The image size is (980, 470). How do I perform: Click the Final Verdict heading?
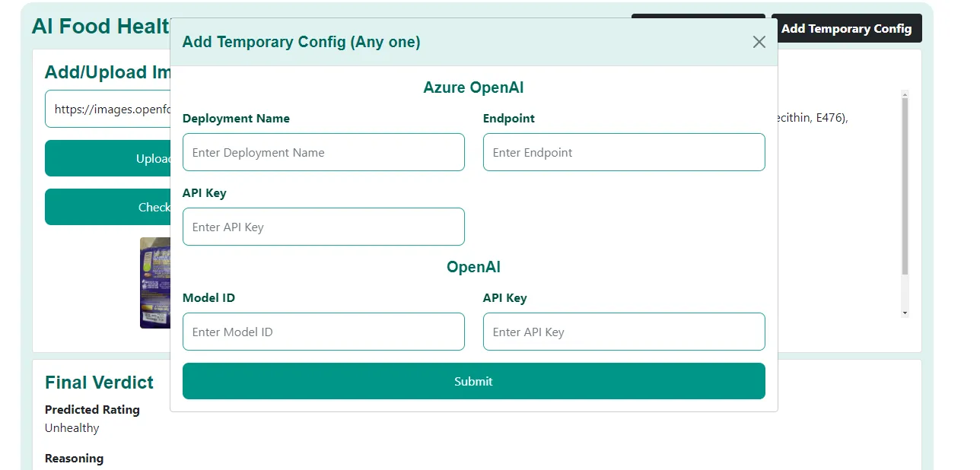pyautogui.click(x=99, y=382)
